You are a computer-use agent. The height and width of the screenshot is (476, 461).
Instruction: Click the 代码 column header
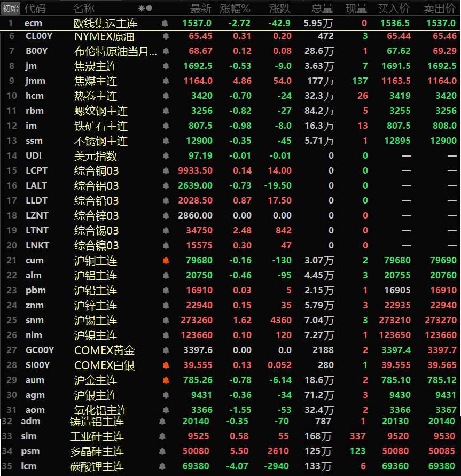(35, 9)
